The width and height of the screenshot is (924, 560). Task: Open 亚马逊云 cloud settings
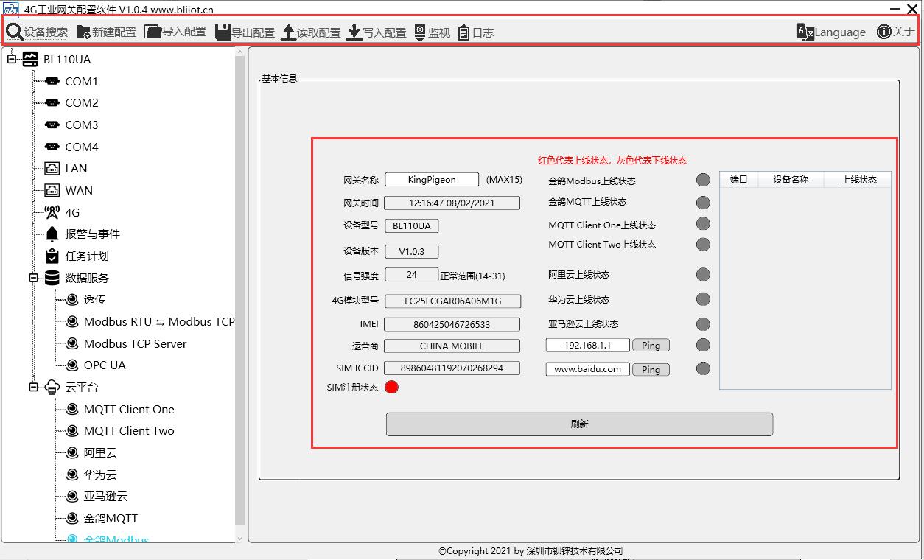[x=105, y=497]
